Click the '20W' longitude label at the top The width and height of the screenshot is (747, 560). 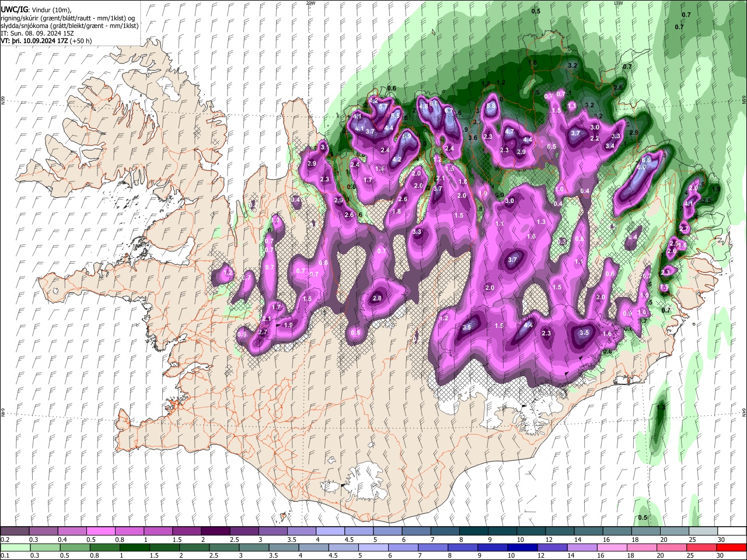(310, 3)
